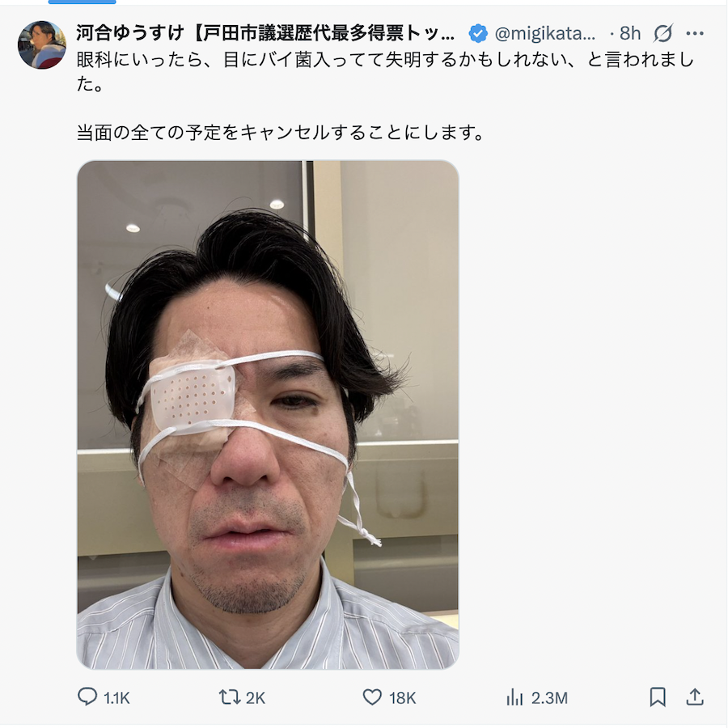The width and height of the screenshot is (728, 728).
Task: Like the post with the heart icon
Action: point(372,697)
